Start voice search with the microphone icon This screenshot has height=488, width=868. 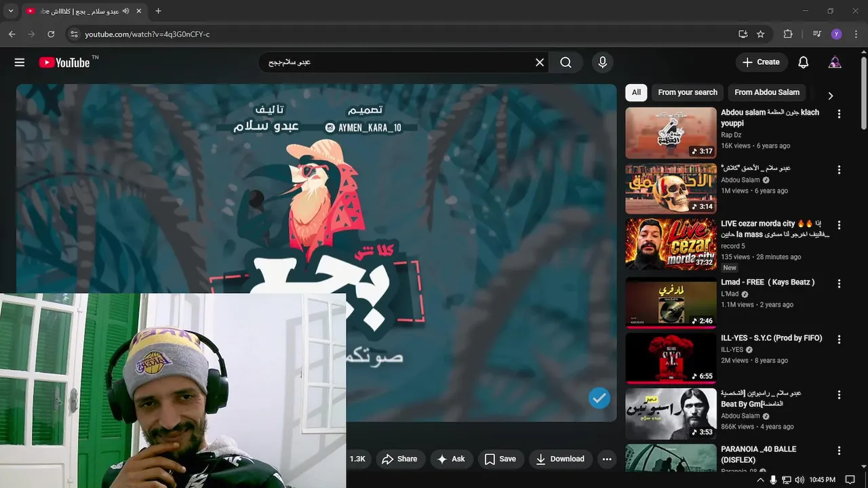coord(602,62)
